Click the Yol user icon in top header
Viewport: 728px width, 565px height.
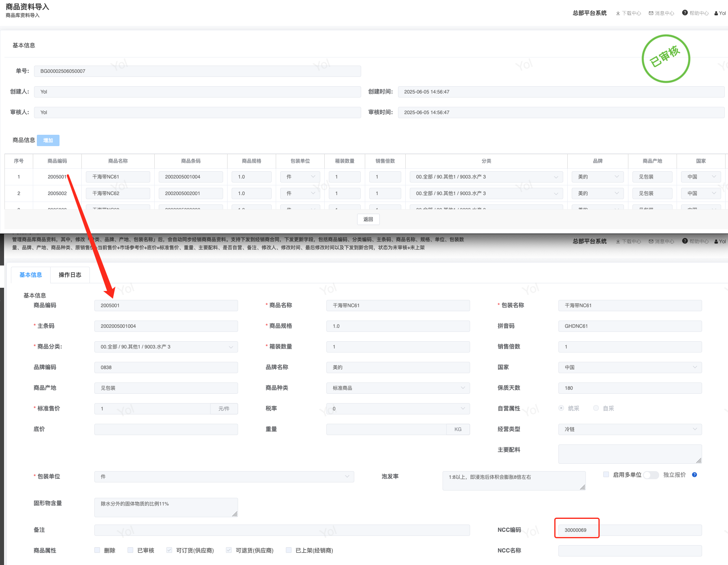716,13
